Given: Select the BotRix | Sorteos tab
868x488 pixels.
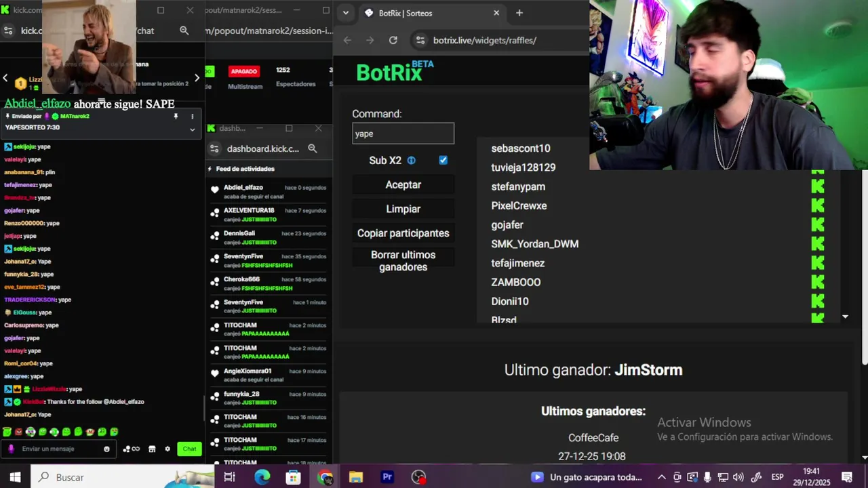Looking at the screenshot, I should (431, 13).
